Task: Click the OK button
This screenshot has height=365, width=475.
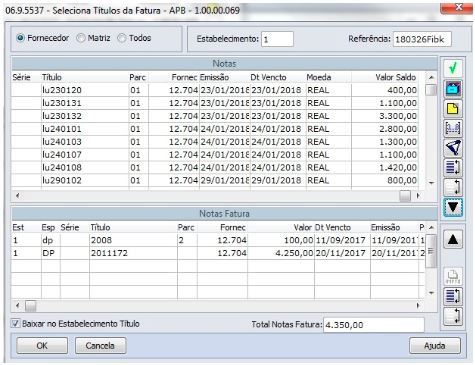Action: (x=42, y=346)
